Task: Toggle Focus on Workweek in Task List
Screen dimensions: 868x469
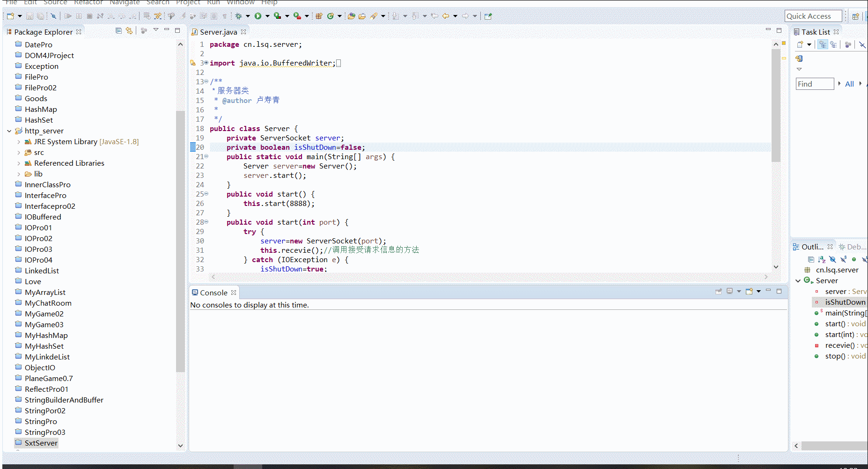Action: [x=848, y=44]
